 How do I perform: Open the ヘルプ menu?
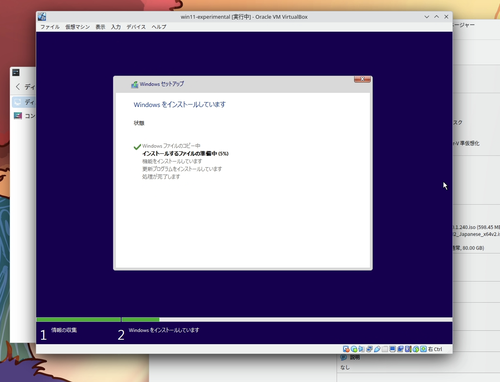tap(159, 27)
